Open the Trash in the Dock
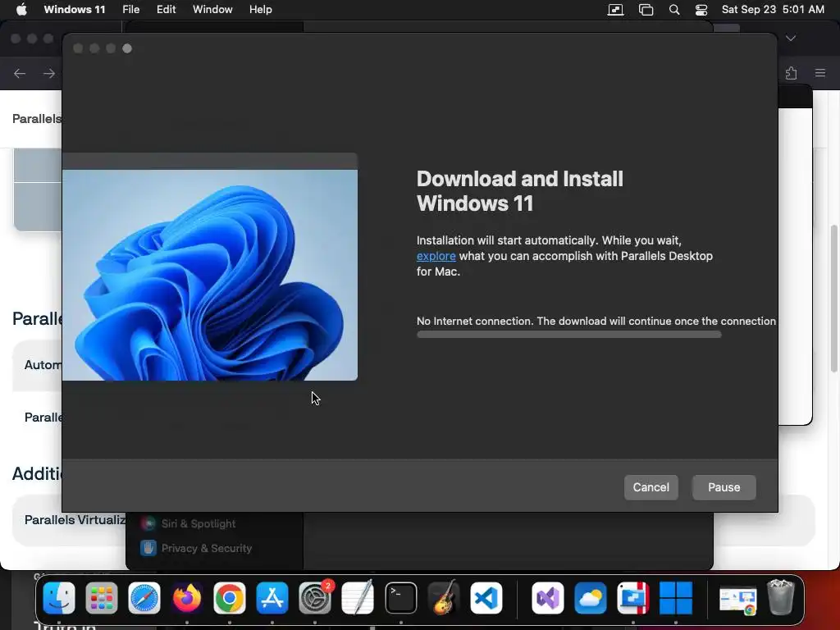This screenshot has width=840, height=630. tap(781, 598)
